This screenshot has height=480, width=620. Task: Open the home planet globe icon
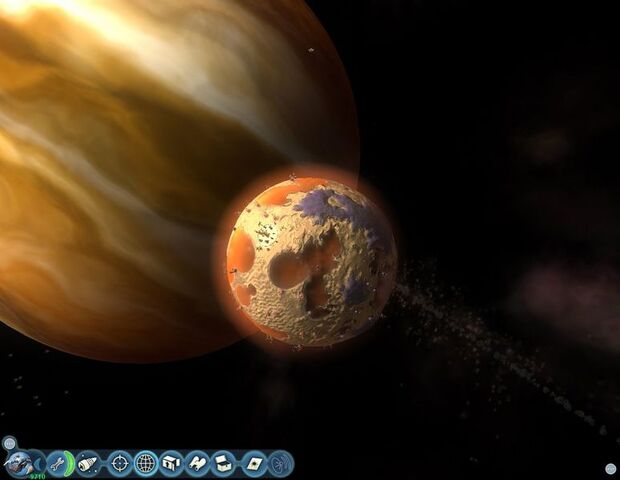click(x=18, y=463)
